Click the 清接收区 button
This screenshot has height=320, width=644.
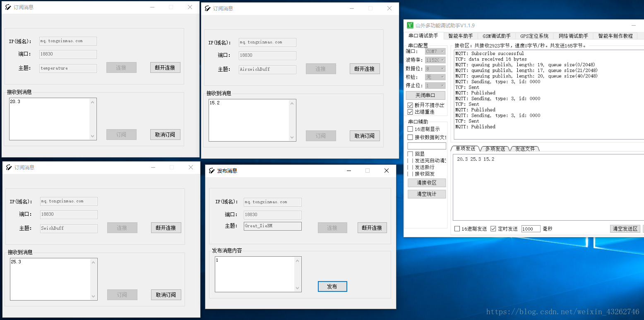click(x=427, y=183)
